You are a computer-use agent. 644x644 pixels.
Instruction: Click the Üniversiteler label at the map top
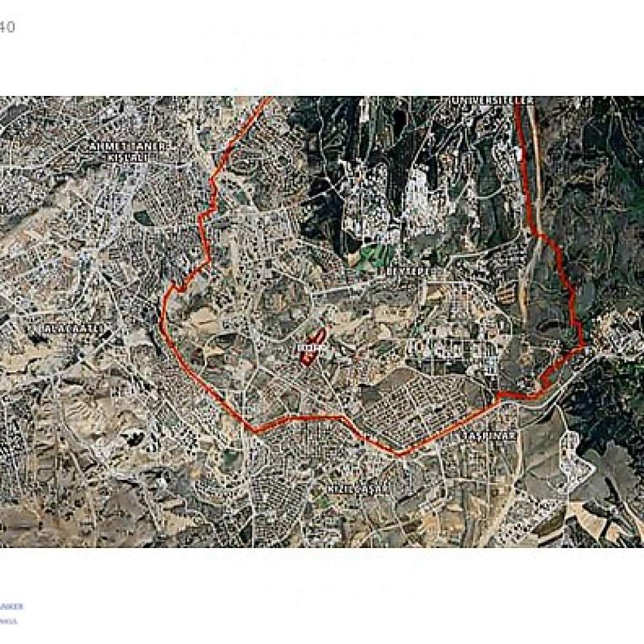(492, 100)
